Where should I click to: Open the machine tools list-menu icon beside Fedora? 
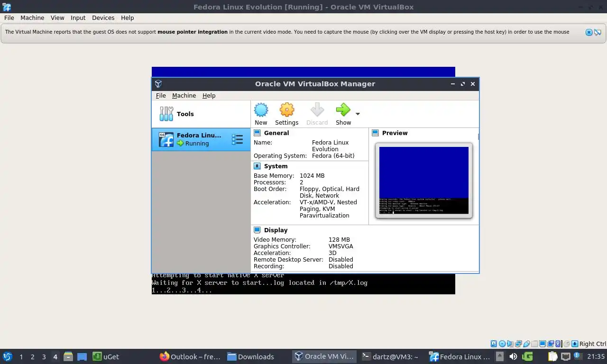237,139
